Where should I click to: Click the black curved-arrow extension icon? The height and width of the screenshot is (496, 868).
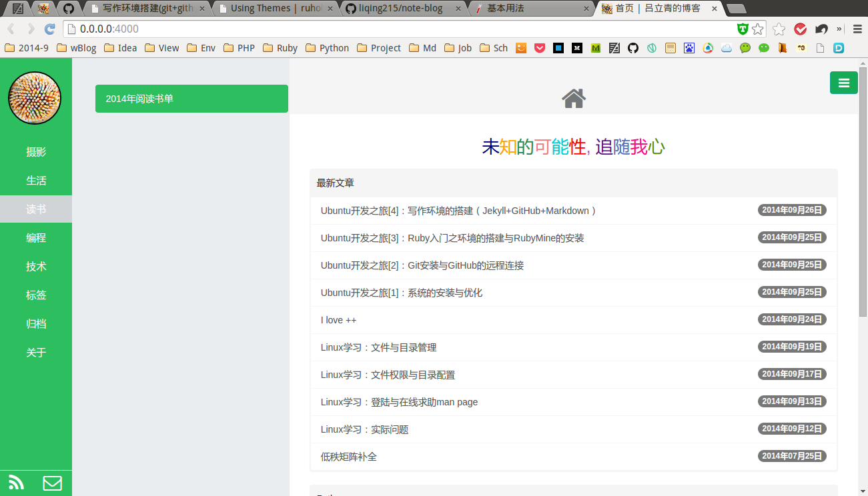[x=821, y=29]
